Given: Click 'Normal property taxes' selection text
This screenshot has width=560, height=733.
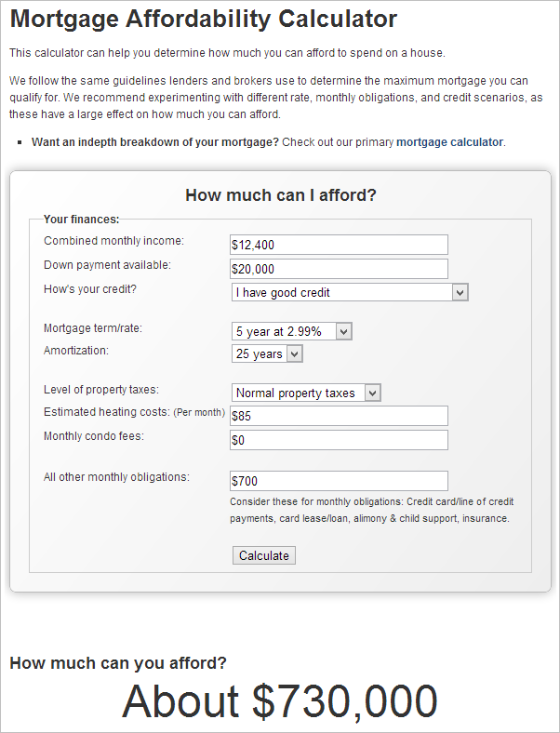Looking at the screenshot, I should [x=296, y=393].
